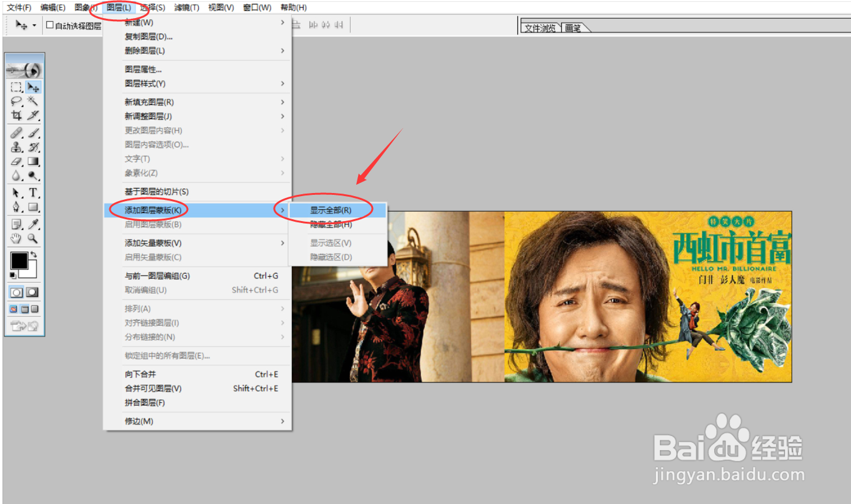Screen dimensions: 851x504
Task: Choose 基于图层的切片(S) entry
Action: coord(197,192)
